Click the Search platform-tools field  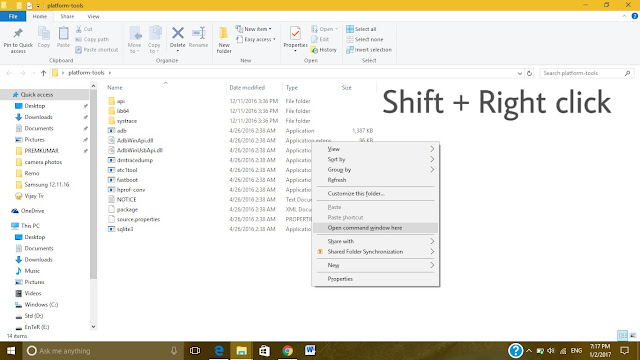click(x=586, y=73)
